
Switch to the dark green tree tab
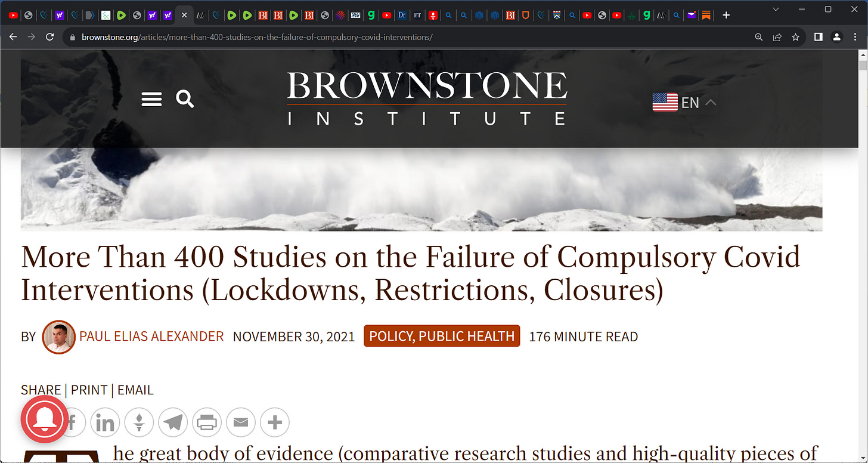633,15
